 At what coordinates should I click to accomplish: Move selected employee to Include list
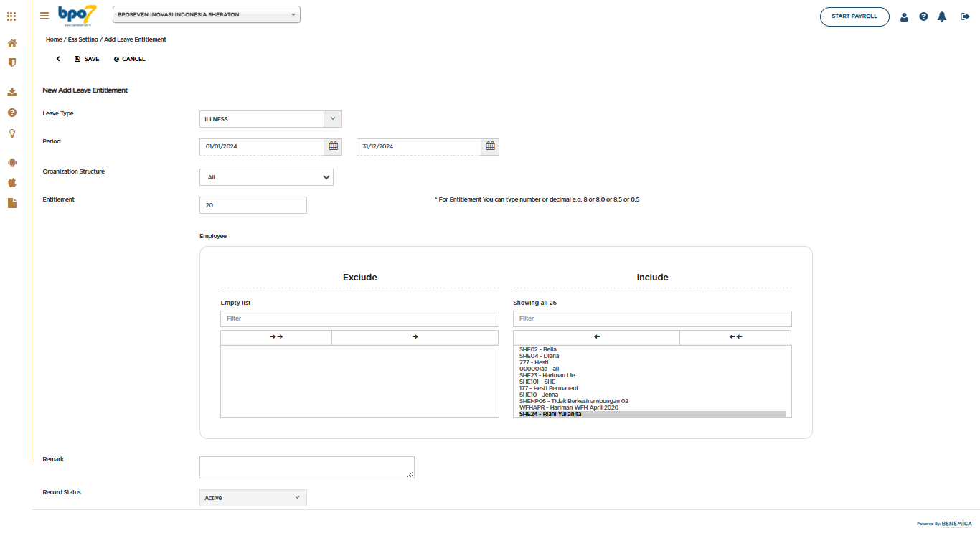[415, 337]
